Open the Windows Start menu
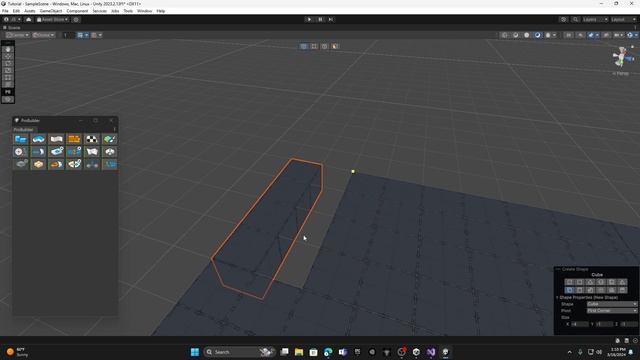Viewport: 640px width, 360px height. point(195,352)
